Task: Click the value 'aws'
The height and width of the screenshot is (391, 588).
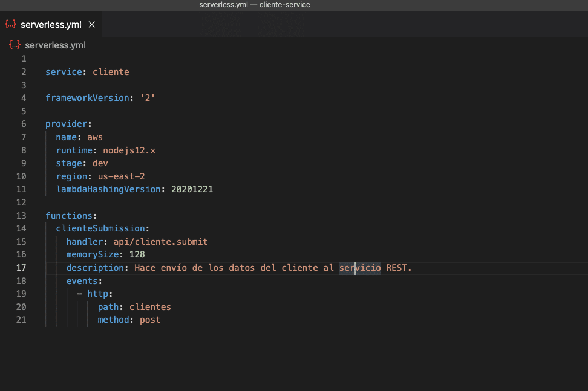Action: [x=95, y=137]
